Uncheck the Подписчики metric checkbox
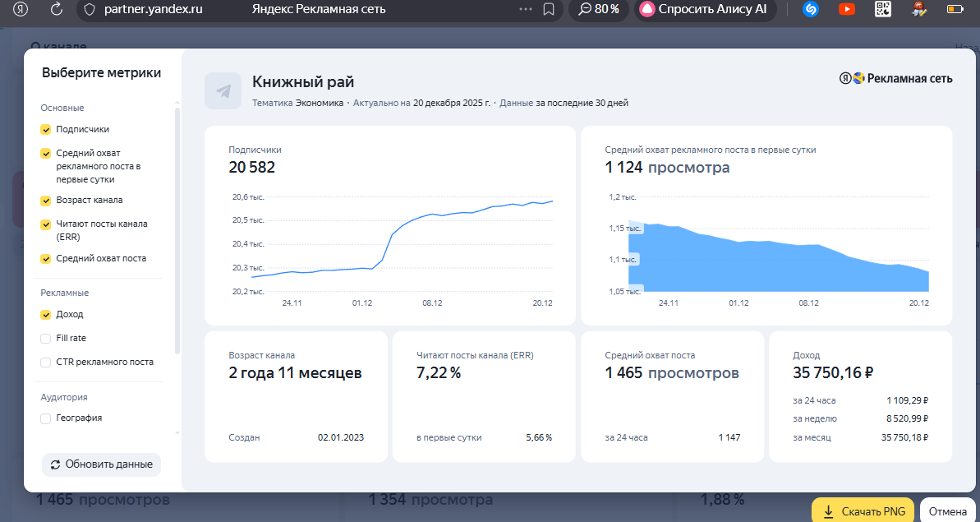The width and height of the screenshot is (980, 522). click(x=46, y=129)
